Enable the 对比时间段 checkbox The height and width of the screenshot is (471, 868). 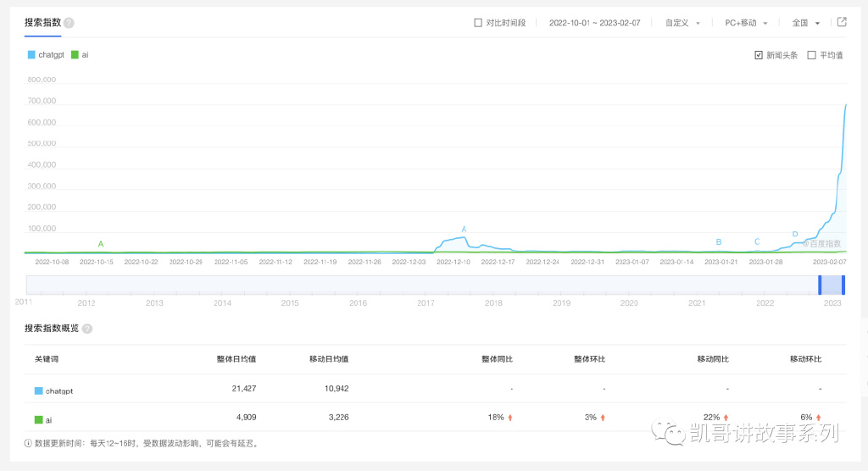click(478, 23)
